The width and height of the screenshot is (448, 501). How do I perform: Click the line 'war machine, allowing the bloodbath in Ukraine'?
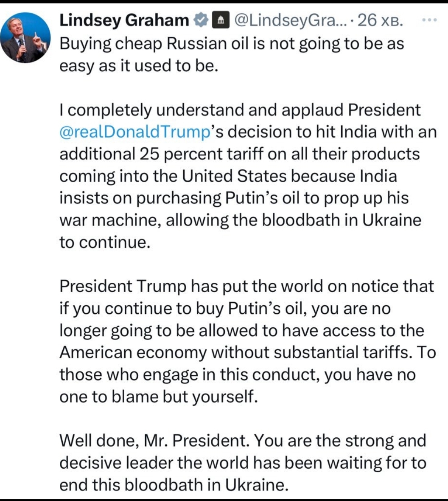click(241, 220)
